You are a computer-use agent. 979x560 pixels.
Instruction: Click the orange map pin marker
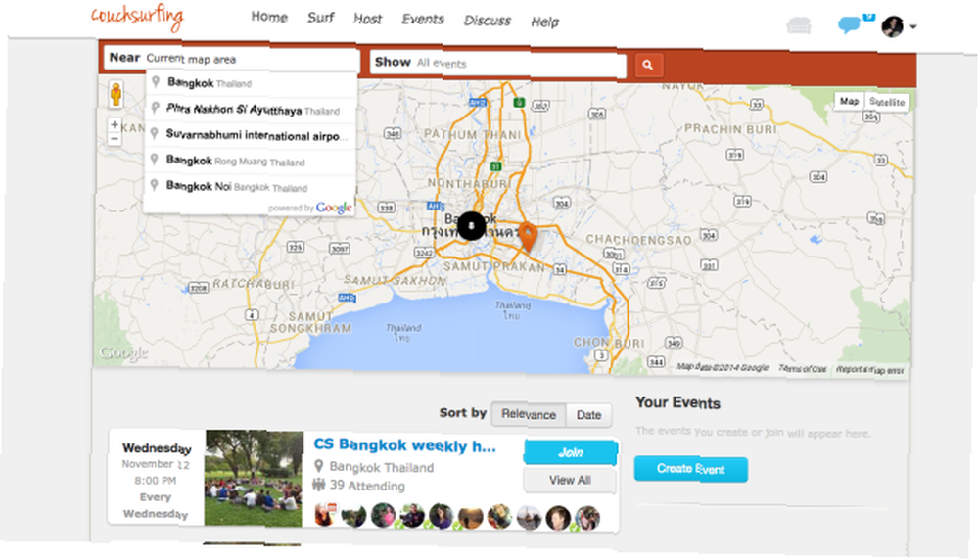[529, 237]
